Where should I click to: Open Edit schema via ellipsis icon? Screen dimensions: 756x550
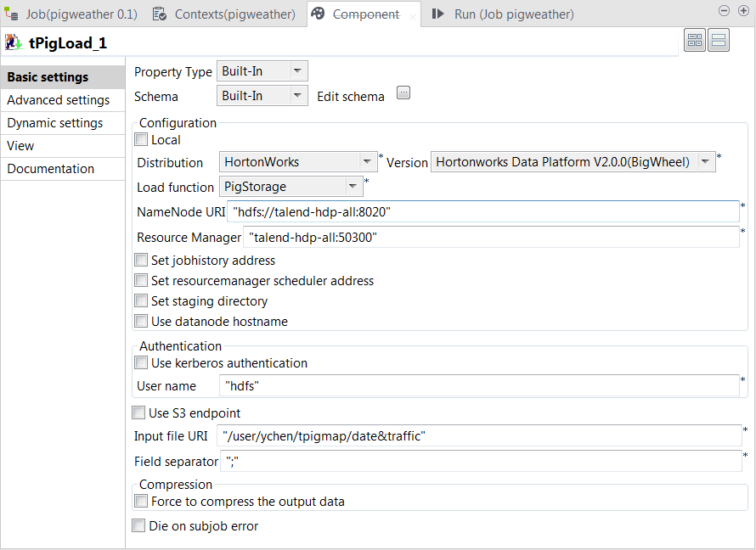(403, 93)
